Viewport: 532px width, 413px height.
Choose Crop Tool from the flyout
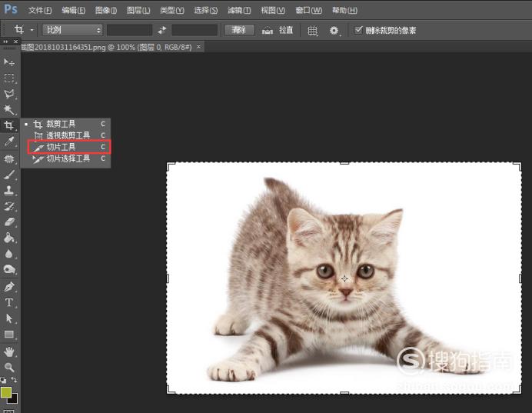coord(65,124)
